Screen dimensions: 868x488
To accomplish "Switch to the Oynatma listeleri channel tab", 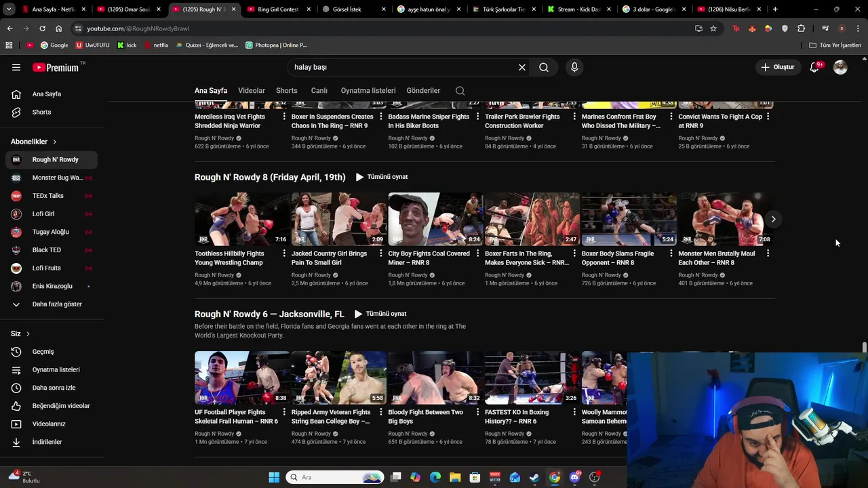I will (368, 90).
